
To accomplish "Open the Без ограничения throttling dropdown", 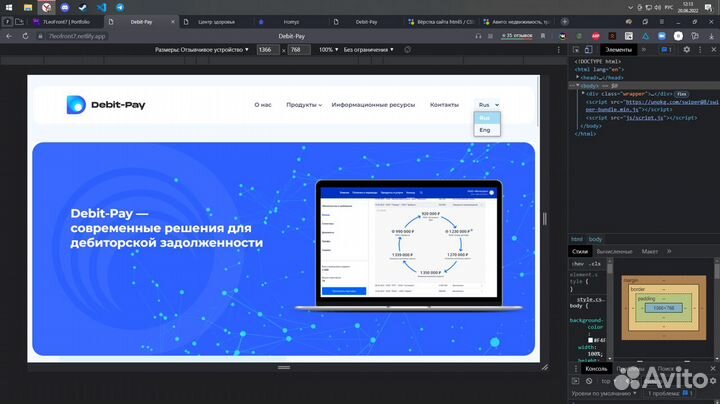I will coord(368,50).
